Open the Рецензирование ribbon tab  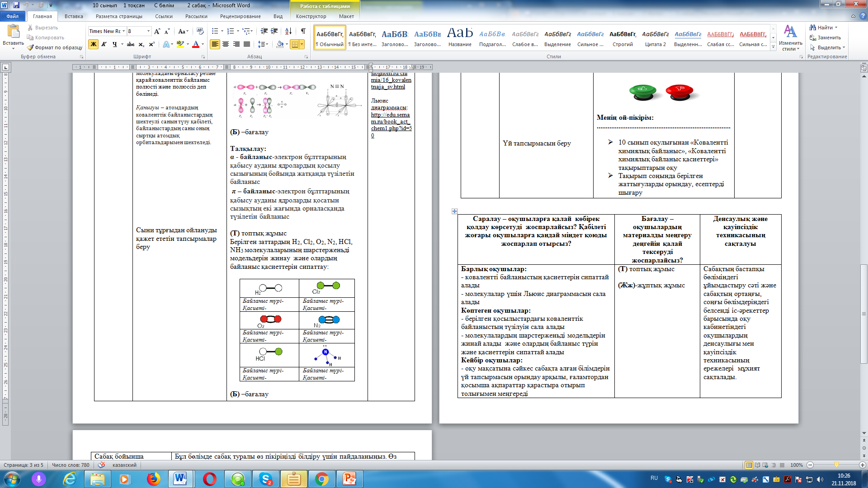(x=240, y=16)
